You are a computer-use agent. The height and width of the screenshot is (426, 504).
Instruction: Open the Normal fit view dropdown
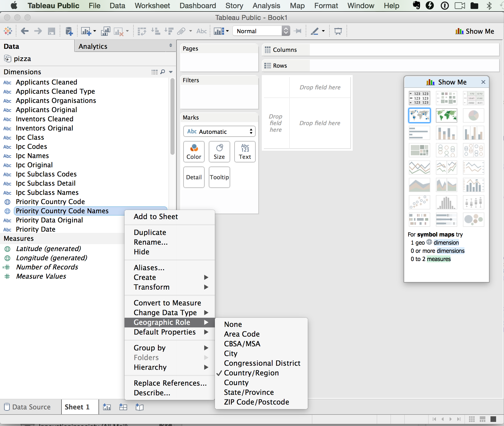coord(261,31)
